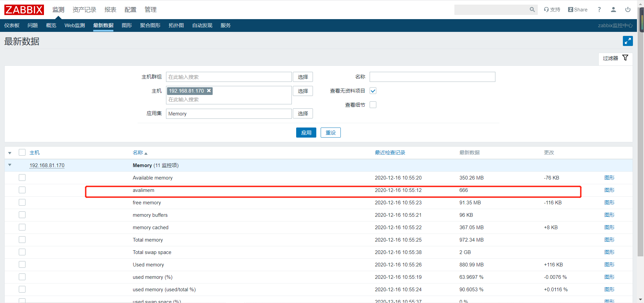Open 主机 选择 picker
The image size is (644, 303).
[303, 91]
